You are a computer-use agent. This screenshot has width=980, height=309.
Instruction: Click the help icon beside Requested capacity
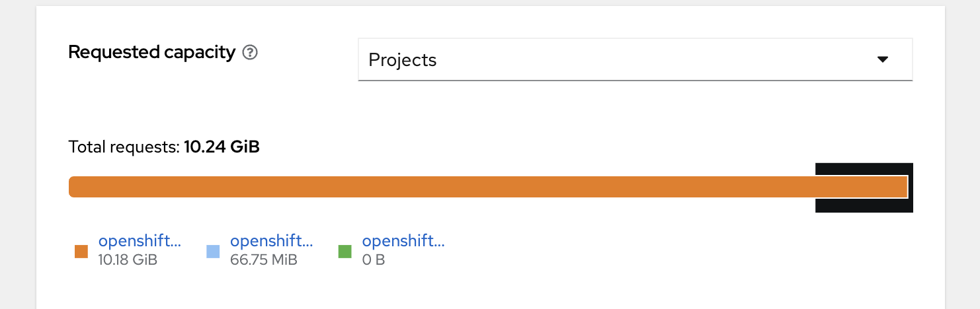[249, 52]
